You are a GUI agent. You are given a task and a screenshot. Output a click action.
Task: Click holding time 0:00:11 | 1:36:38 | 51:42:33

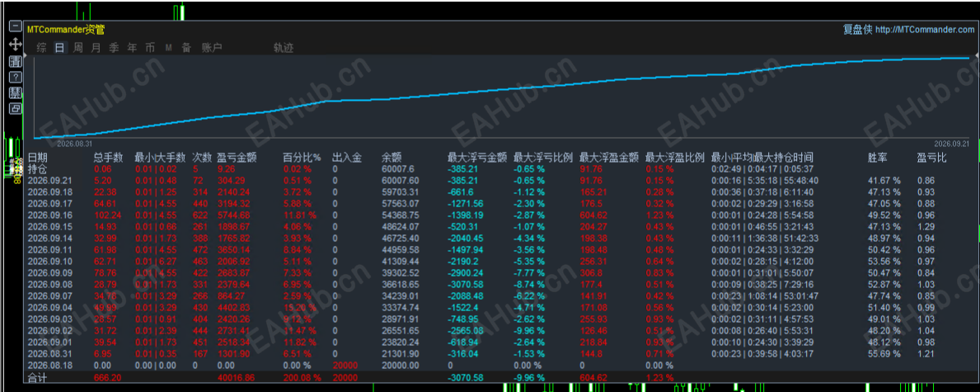click(764, 238)
